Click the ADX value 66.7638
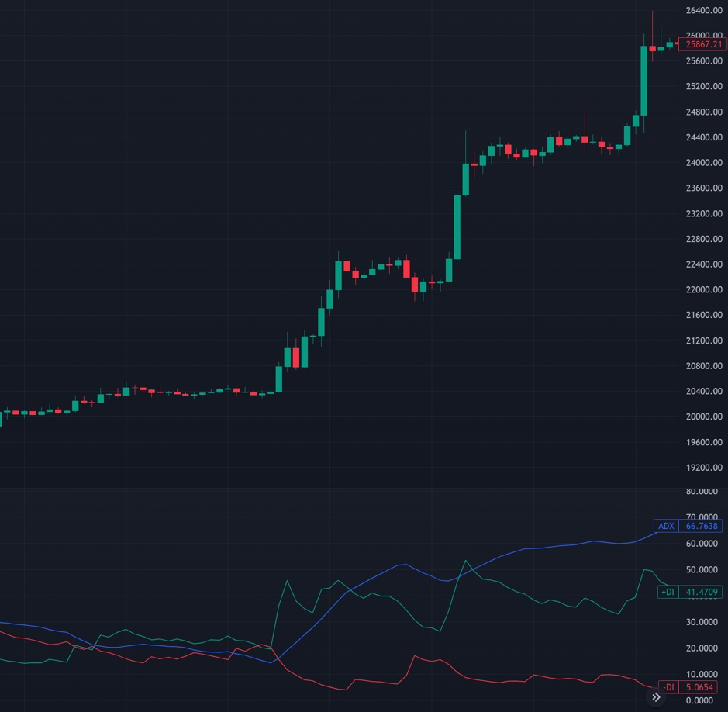728x712 pixels. 701,526
